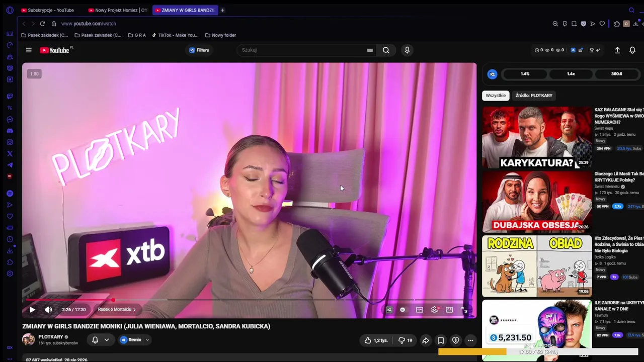
Task: Click the search magnifier button on YouTube
Action: [386, 50]
